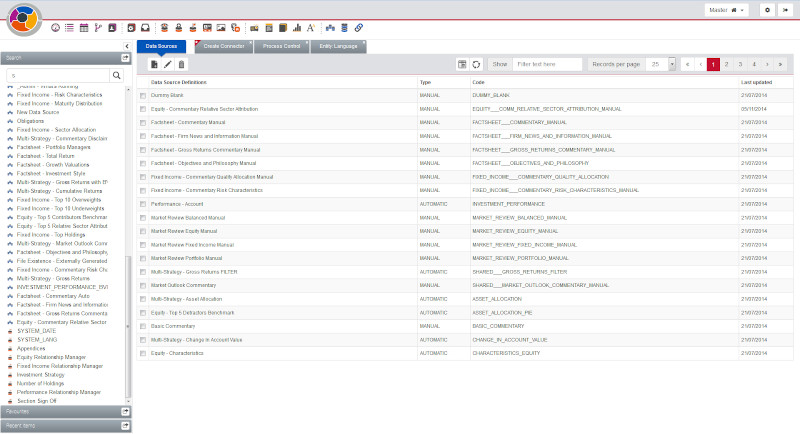Check the Market Review Balanced Manual checkbox
Image resolution: width=800 pixels, height=434 pixels.
[143, 218]
